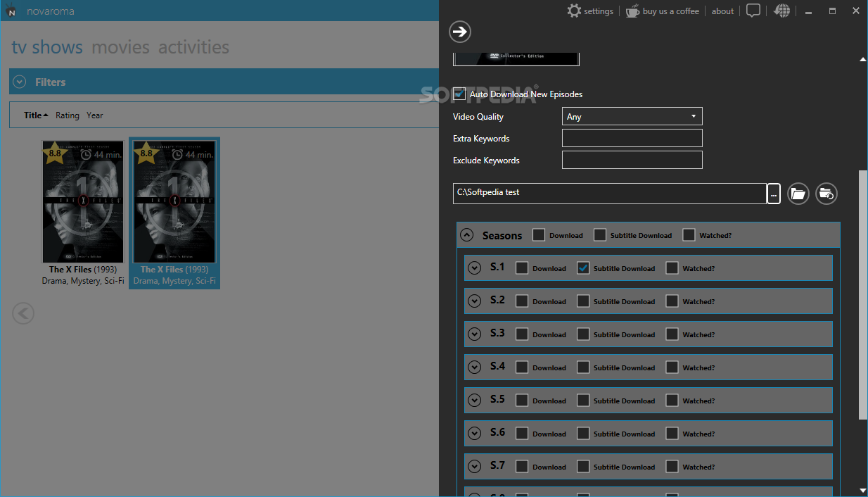868x497 pixels.
Task: Expand season S.4 episodes
Action: (475, 367)
